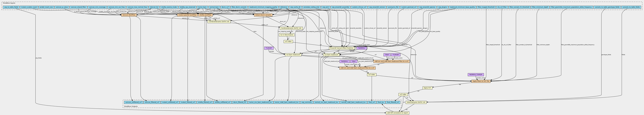This screenshot has height=115, width=644.
Task: Select the add VEP annotation to report node
Action: [397, 113]
